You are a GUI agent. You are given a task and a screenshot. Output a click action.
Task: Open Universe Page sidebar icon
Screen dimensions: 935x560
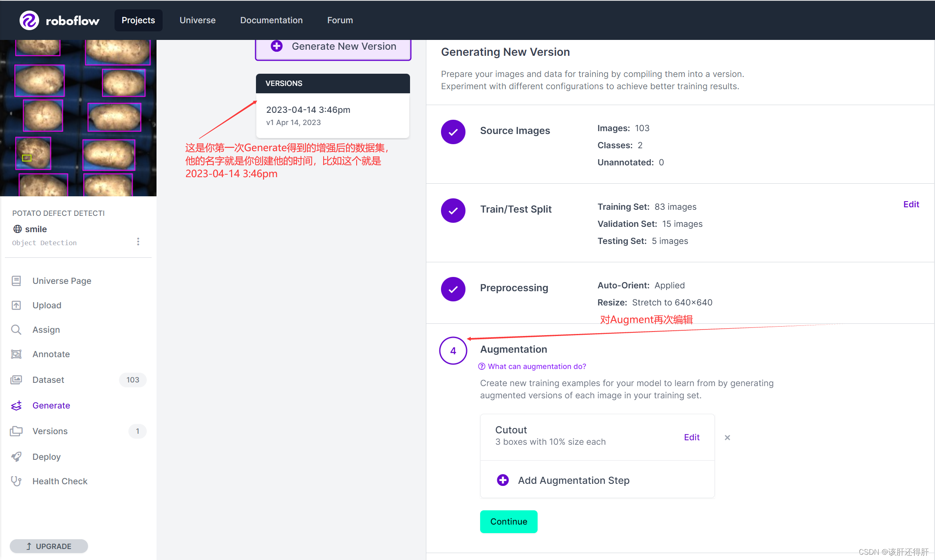[x=16, y=281]
